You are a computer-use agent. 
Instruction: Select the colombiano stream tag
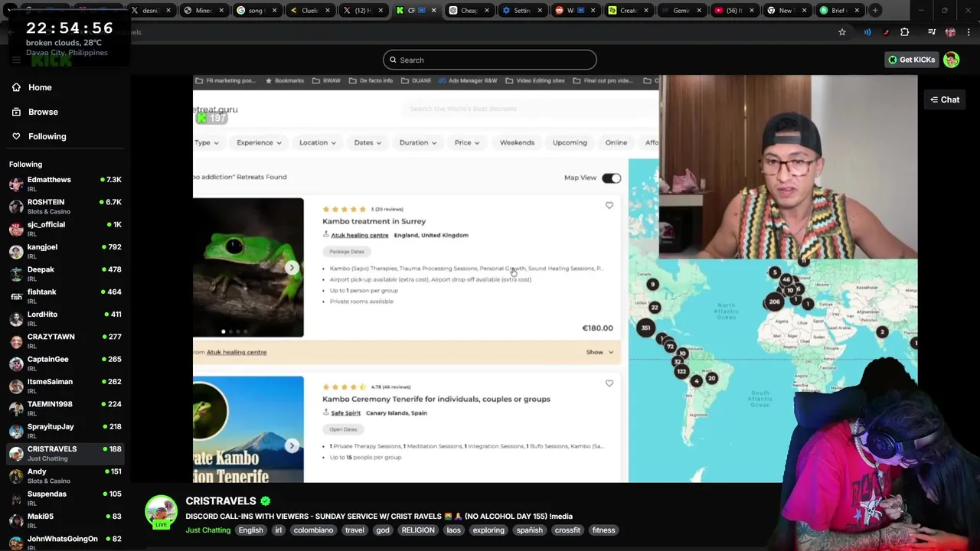(x=313, y=530)
